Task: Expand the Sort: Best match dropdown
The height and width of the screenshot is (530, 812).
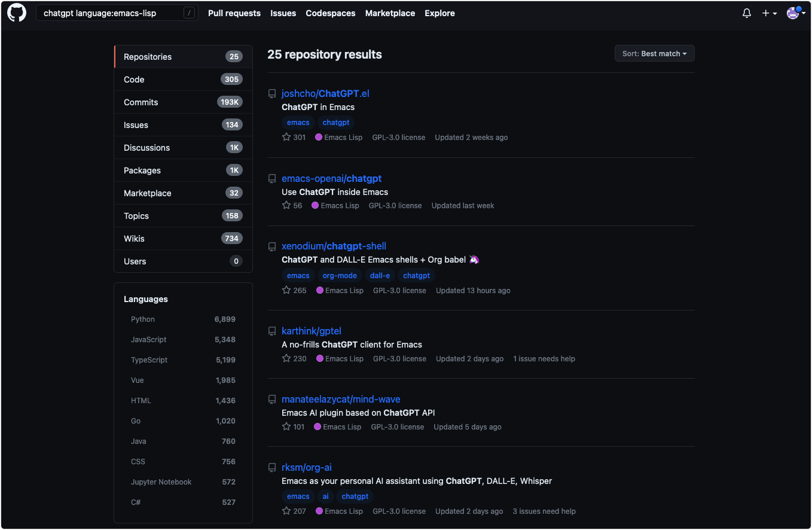Action: [x=655, y=54]
